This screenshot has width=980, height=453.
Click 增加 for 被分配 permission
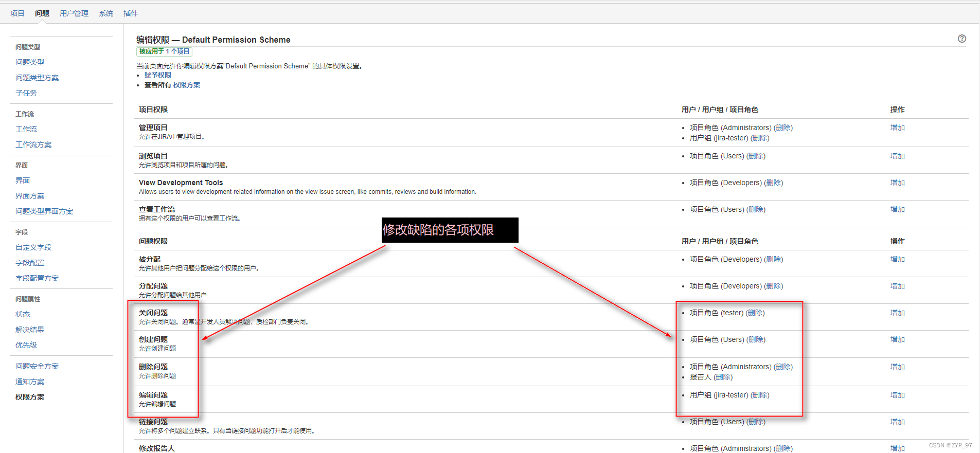(897, 259)
